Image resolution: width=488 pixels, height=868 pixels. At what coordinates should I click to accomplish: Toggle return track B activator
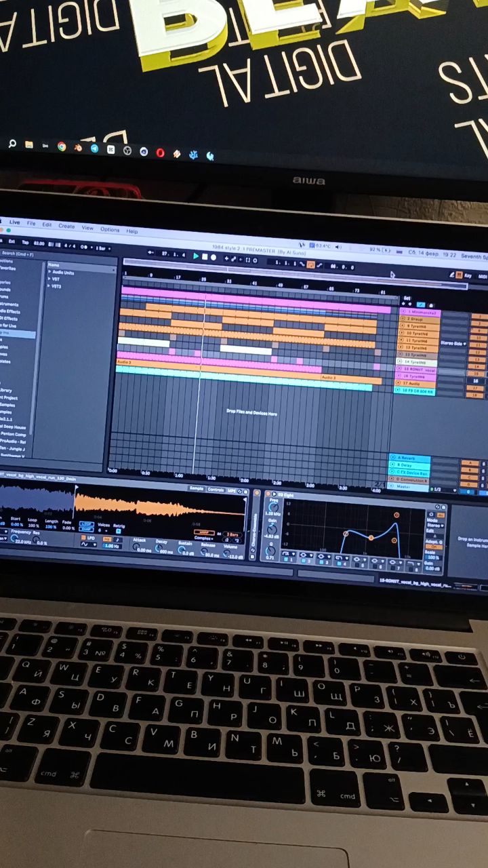pos(468,471)
